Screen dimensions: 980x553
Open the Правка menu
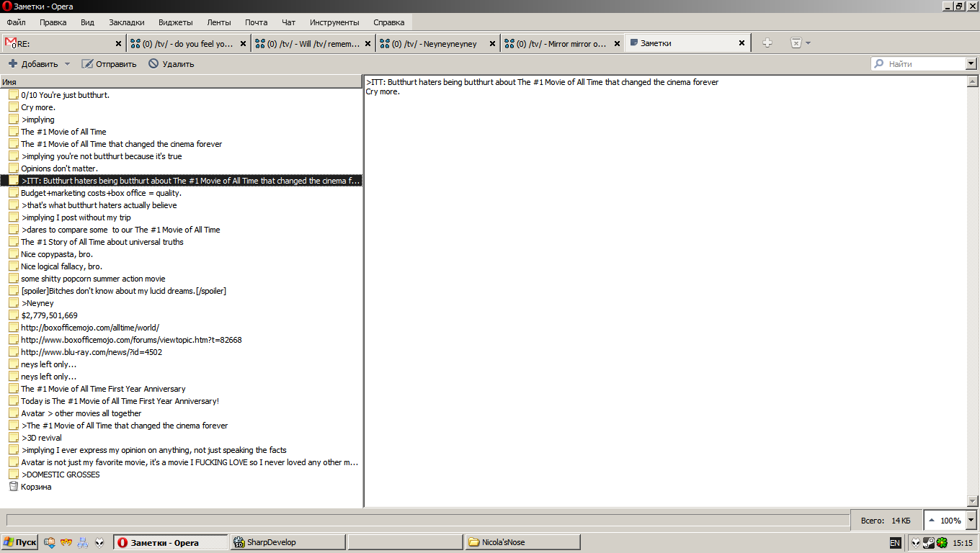pyautogui.click(x=53, y=22)
